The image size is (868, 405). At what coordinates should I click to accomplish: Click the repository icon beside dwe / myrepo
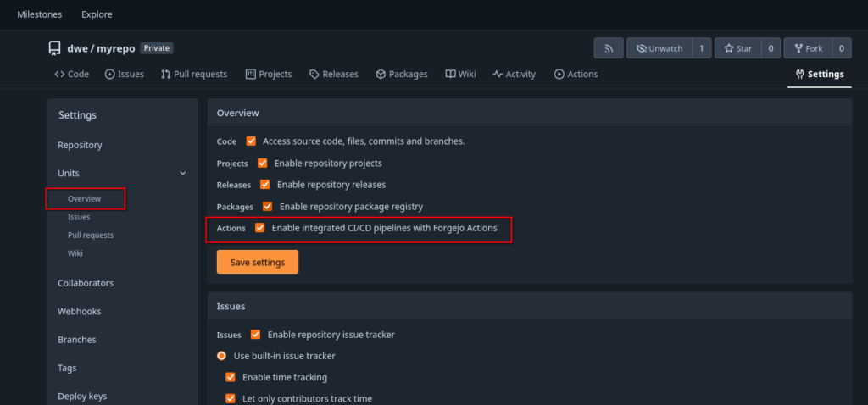54,48
